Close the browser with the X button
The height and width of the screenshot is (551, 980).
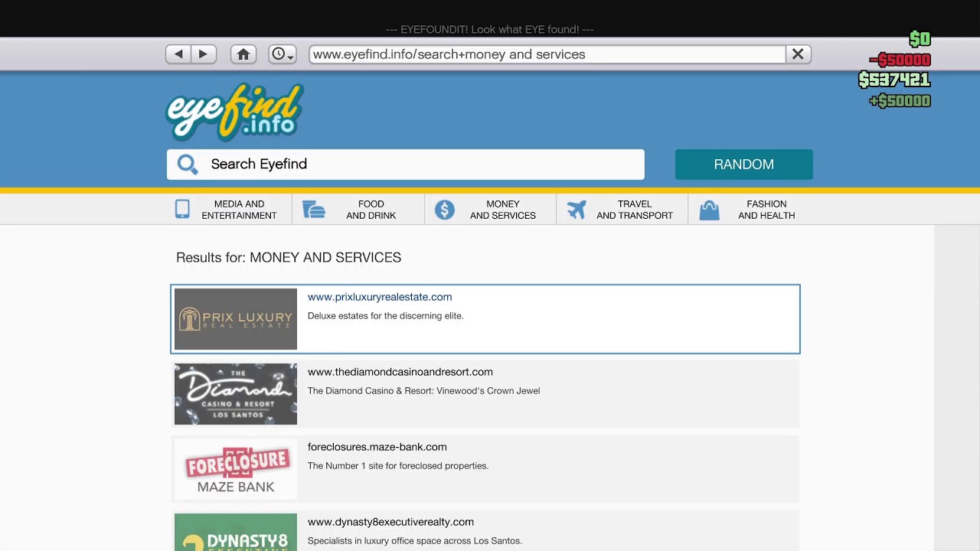(x=798, y=54)
